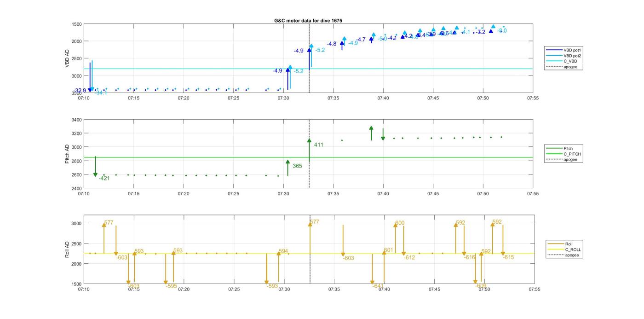Click the downward pitch arrow labeled -421
Screen dimensions: 644x319
(x=95, y=167)
